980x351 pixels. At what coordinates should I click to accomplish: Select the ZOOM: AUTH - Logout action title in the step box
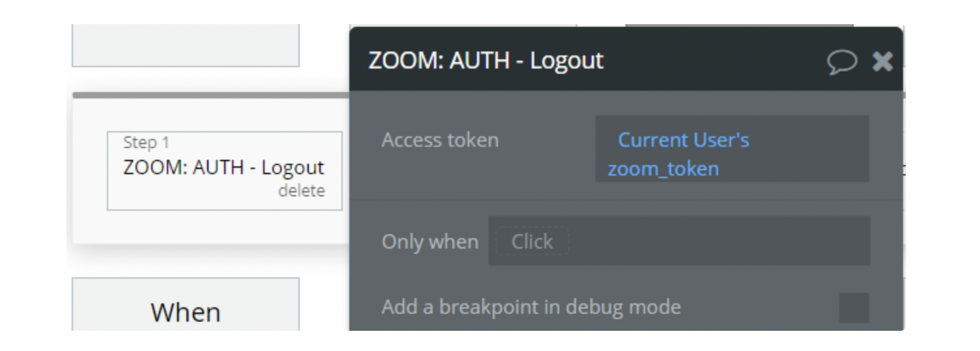coord(223,167)
